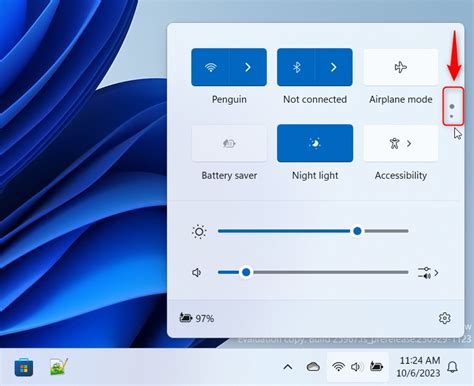
Task: Mute using the volume speaker icon
Action: pos(197,273)
